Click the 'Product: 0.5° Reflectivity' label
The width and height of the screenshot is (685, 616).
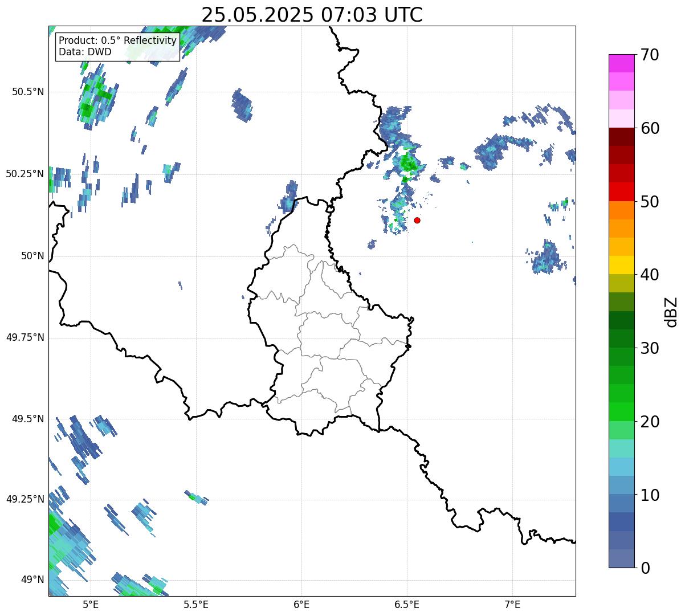pos(118,40)
